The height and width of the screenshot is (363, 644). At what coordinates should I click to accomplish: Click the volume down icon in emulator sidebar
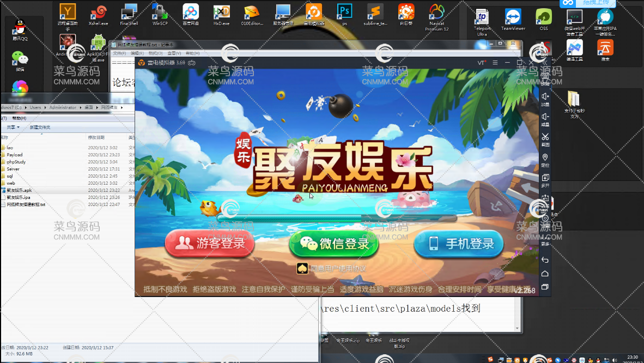click(545, 117)
